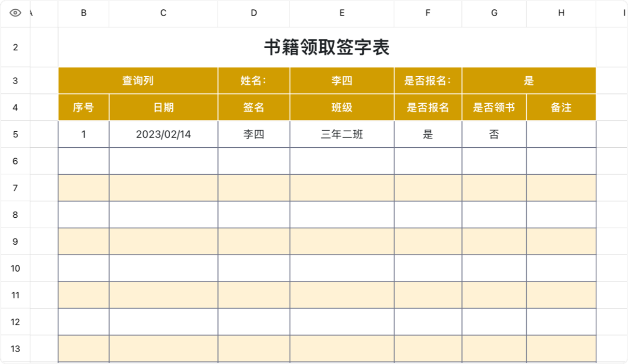Select the empty 备注 cell in row 5

pyautogui.click(x=561, y=134)
